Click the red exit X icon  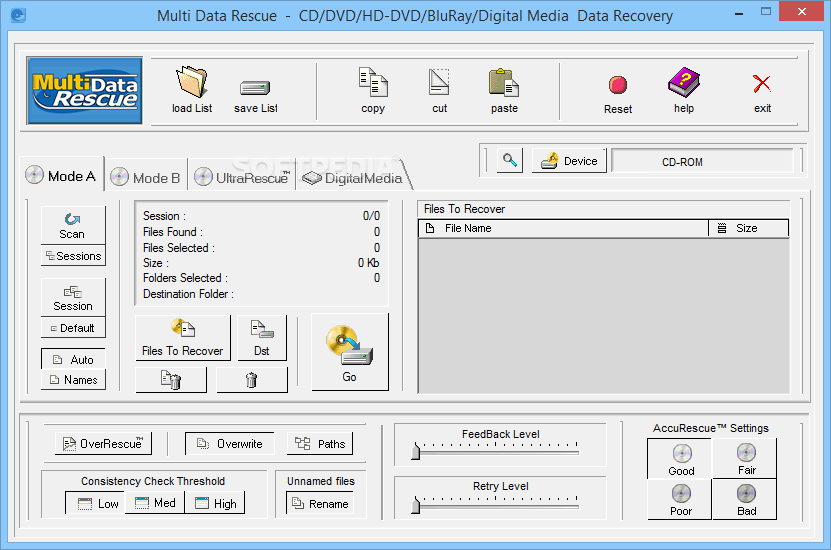[x=762, y=84]
